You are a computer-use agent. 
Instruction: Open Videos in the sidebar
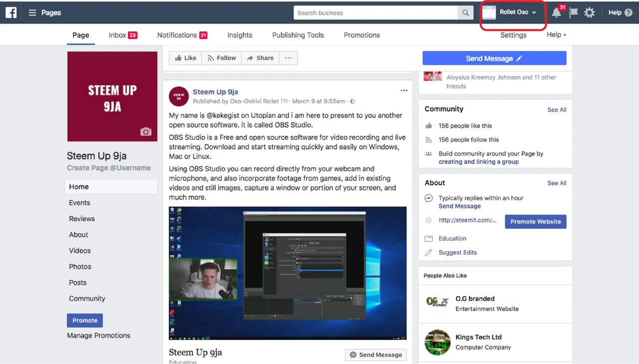pos(80,251)
